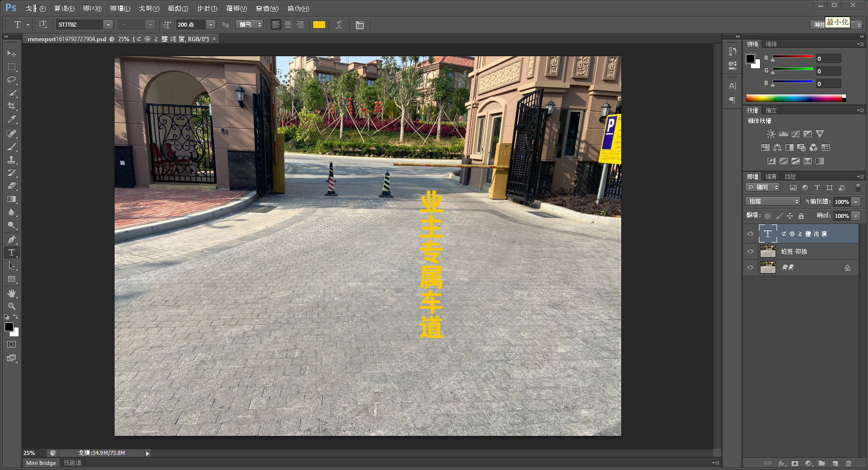Select the Path Selection arrow tool
The height and width of the screenshot is (470, 868).
pos(12,266)
